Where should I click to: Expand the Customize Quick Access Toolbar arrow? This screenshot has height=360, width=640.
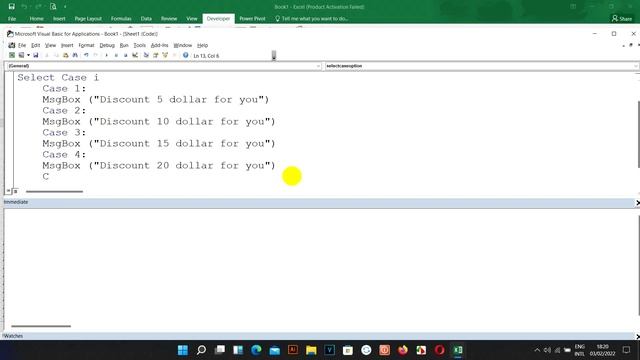point(65,7)
